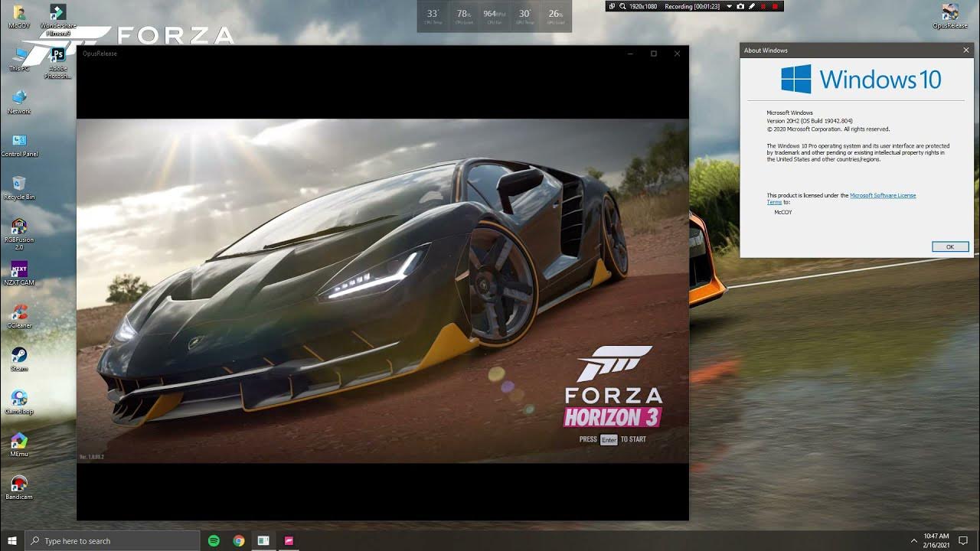Open the McCOY user folder desktop icon
Image resolution: width=980 pixels, height=551 pixels.
[x=19, y=16]
